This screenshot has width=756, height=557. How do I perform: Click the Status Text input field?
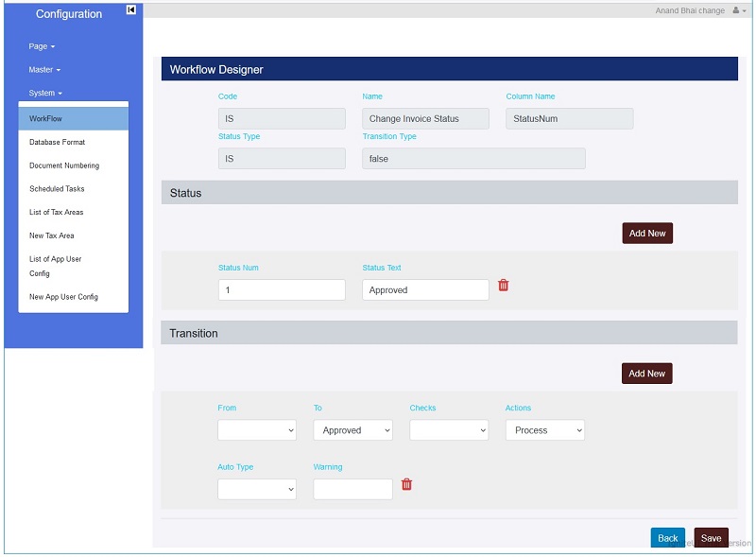click(425, 290)
